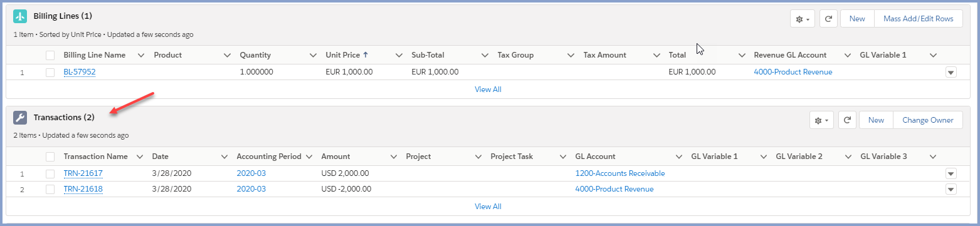Click View All under Transactions
The image size is (980, 226).
point(488,207)
